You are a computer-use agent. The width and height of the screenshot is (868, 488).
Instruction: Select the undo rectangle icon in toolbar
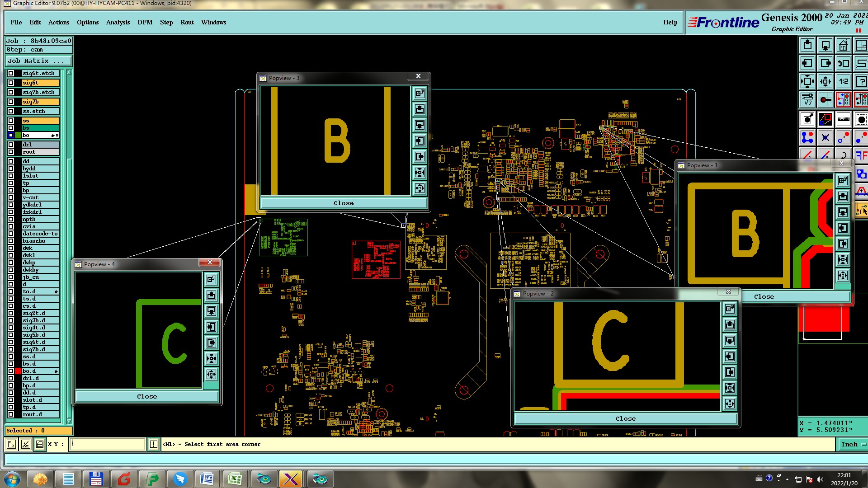tap(843, 63)
